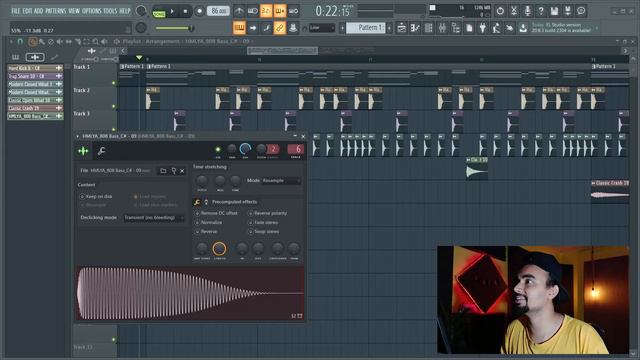Click the channel pan knob with blue ring
This screenshot has width=640, height=360.
coord(245,149)
